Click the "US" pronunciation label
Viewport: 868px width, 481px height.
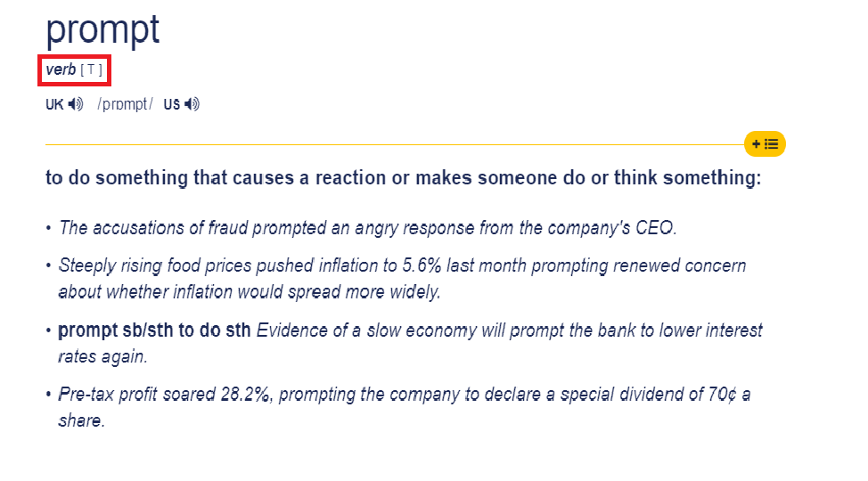coord(172,104)
